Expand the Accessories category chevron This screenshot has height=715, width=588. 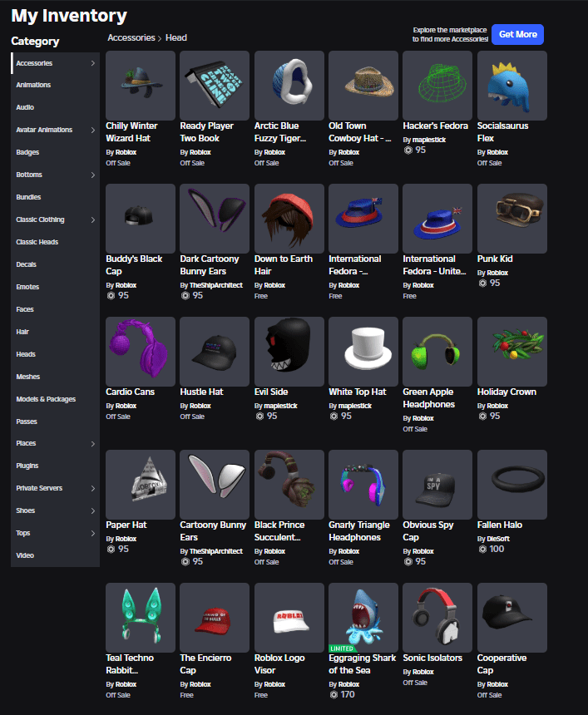pos(93,63)
